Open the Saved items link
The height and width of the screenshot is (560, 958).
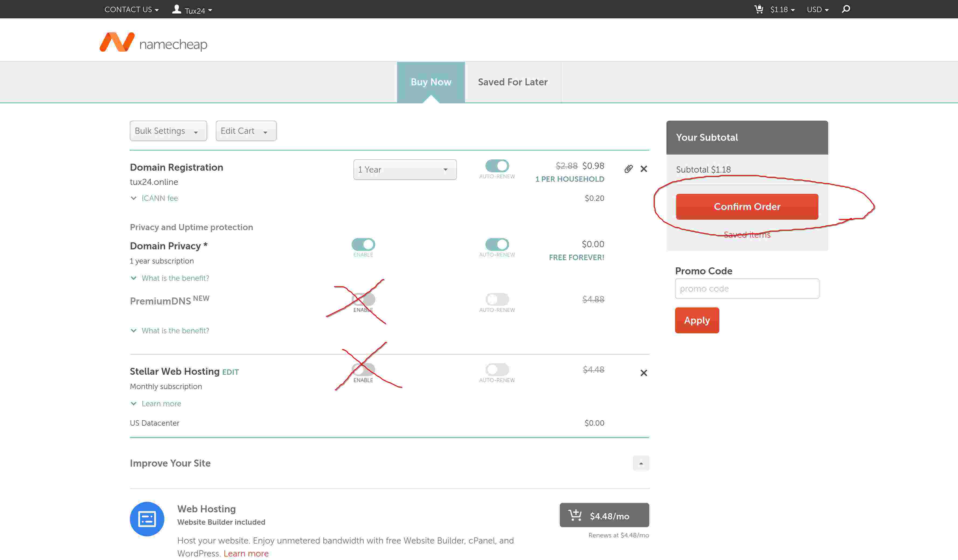[x=747, y=235]
